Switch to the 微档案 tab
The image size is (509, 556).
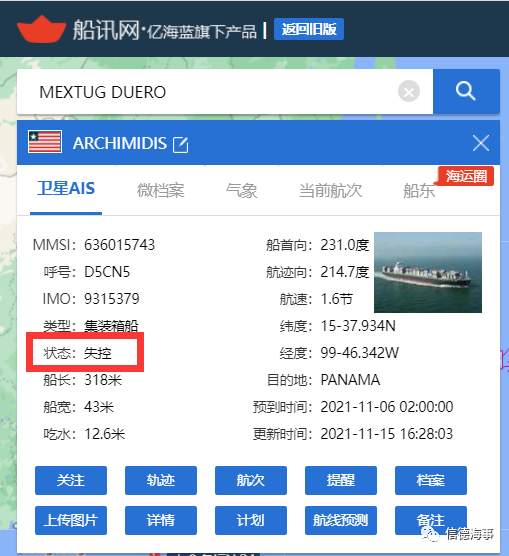[161, 190]
